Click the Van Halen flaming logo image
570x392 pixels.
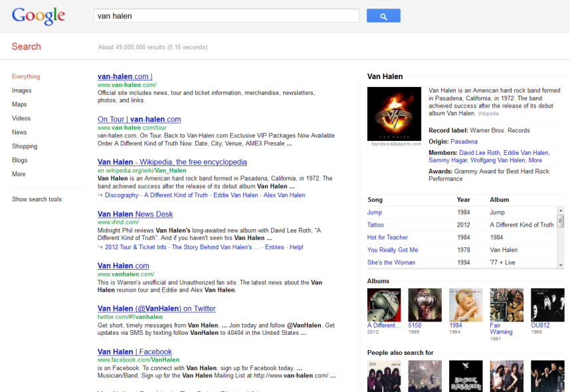click(394, 114)
